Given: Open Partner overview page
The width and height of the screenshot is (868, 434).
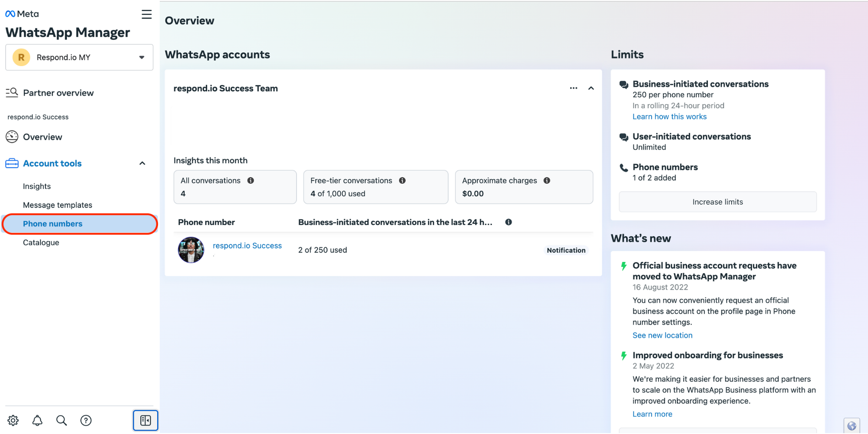Looking at the screenshot, I should point(58,93).
